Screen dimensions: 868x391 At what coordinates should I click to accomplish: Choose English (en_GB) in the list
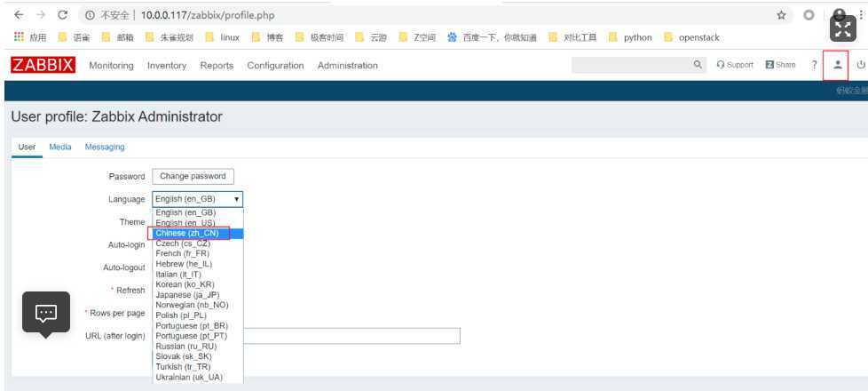point(198,212)
